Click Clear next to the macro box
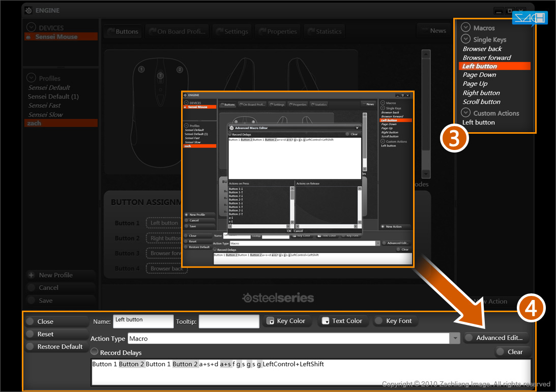 point(512,352)
